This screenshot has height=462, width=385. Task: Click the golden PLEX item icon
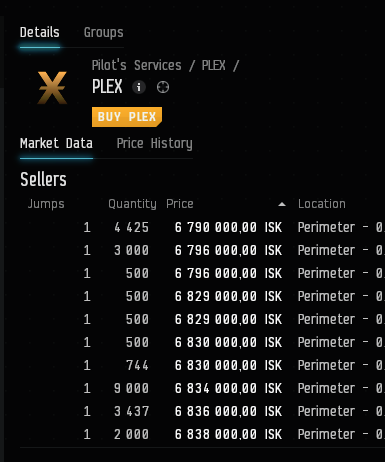tap(52, 88)
